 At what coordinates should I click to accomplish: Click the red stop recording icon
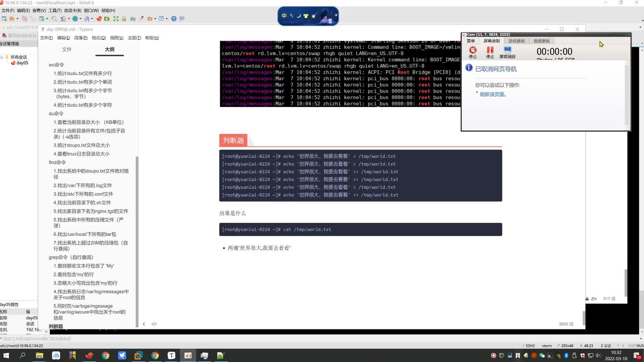(473, 50)
